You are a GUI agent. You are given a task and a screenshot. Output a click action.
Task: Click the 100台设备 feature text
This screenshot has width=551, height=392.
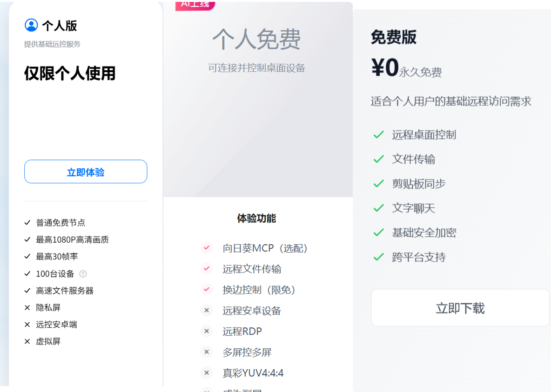55,273
